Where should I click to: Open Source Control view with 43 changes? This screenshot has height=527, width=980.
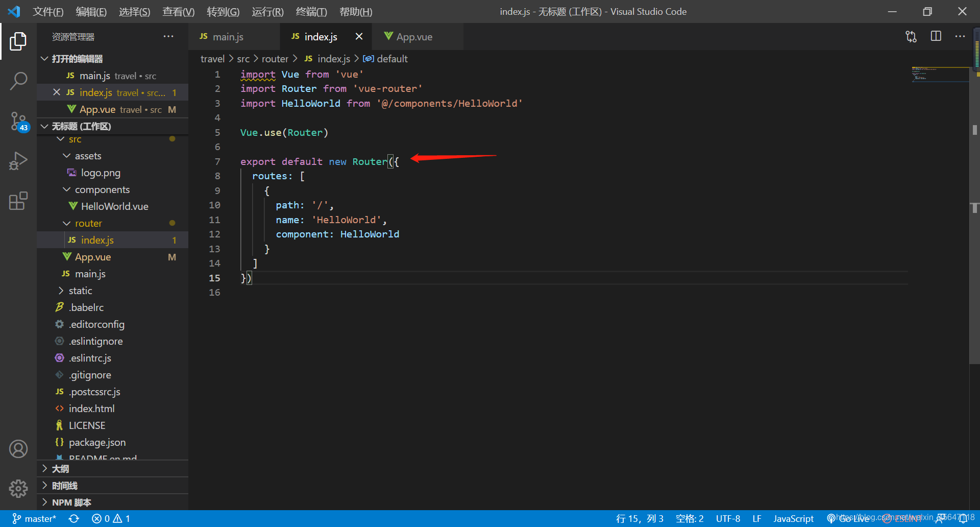(18, 121)
